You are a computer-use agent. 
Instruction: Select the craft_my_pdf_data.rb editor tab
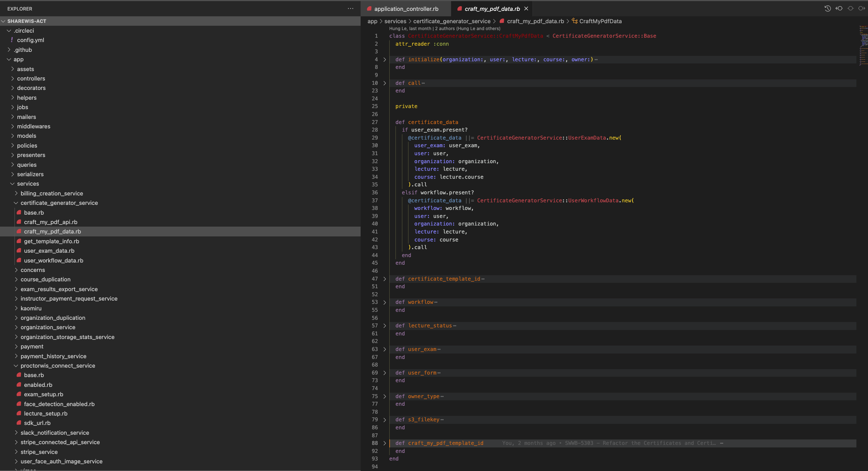492,9
